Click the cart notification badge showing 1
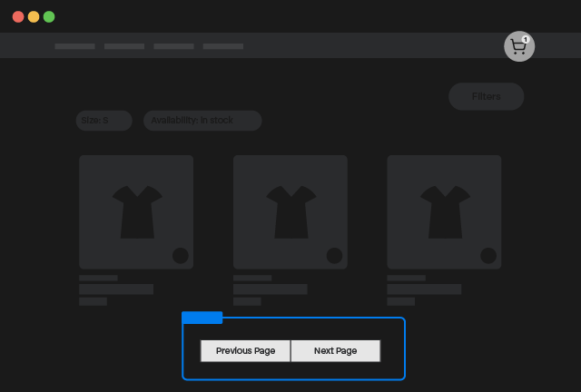 pos(526,40)
